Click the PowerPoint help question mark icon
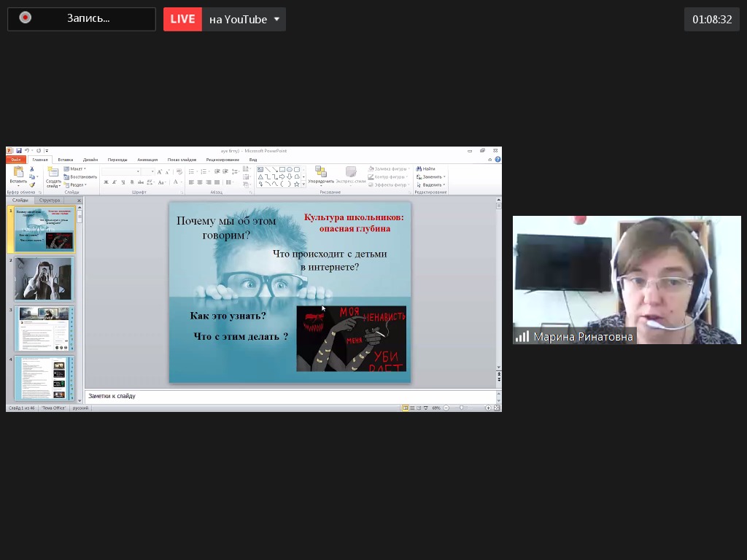 (x=498, y=159)
